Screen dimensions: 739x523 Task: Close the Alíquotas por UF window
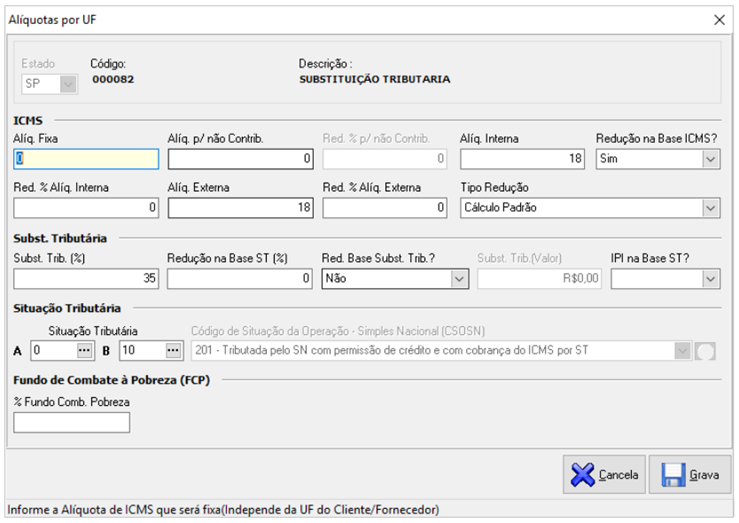tap(718, 19)
